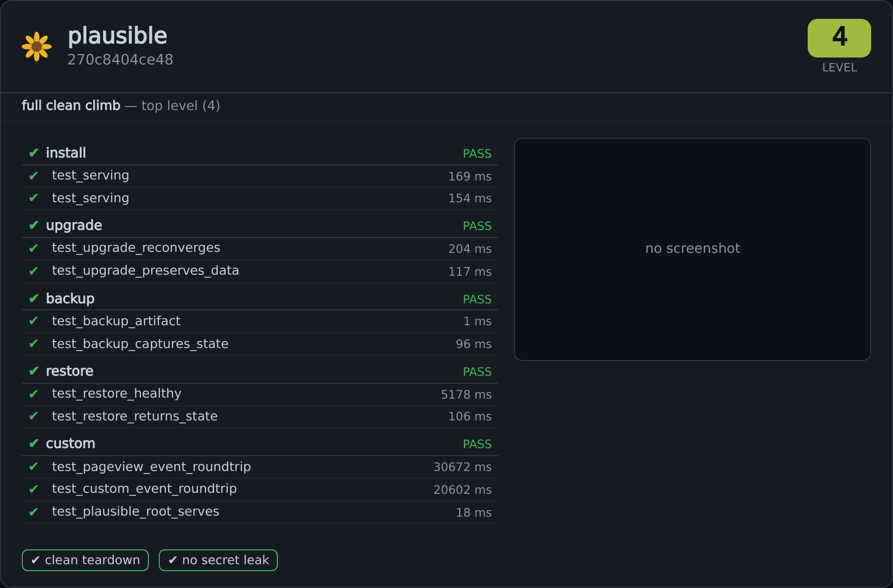Screen dimensions: 893x588
Task: Click the PASS status of the restore section
Action: click(x=477, y=372)
